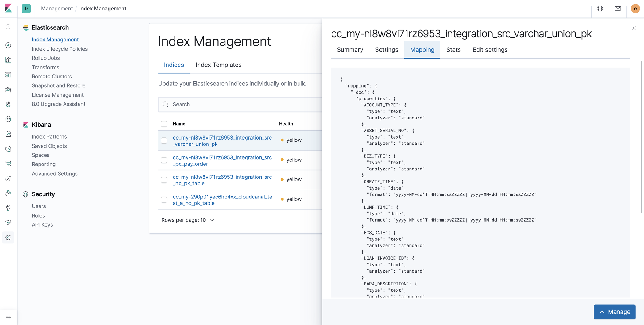Check the integration_src_pc_pay_order index checkbox
This screenshot has width=644, height=325.
(164, 160)
